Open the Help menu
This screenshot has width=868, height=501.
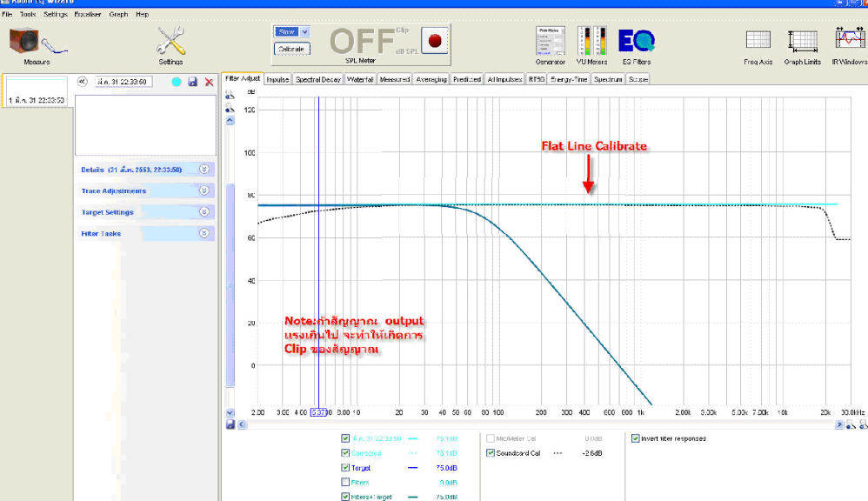pos(143,15)
